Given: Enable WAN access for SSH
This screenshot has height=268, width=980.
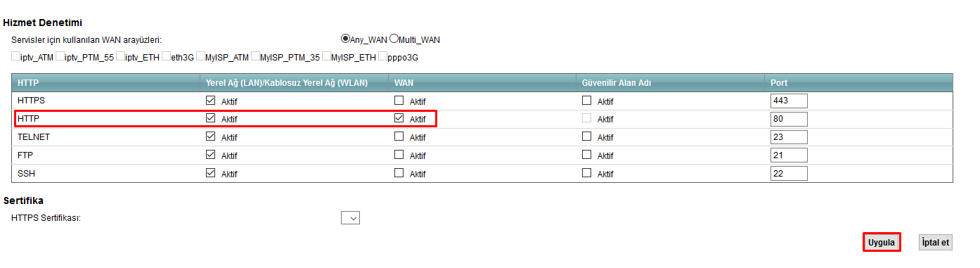Looking at the screenshot, I should 399,172.
